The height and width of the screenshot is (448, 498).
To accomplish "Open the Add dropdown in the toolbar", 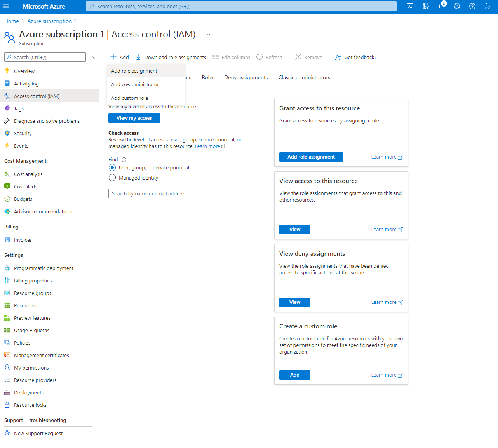I will tap(119, 57).
